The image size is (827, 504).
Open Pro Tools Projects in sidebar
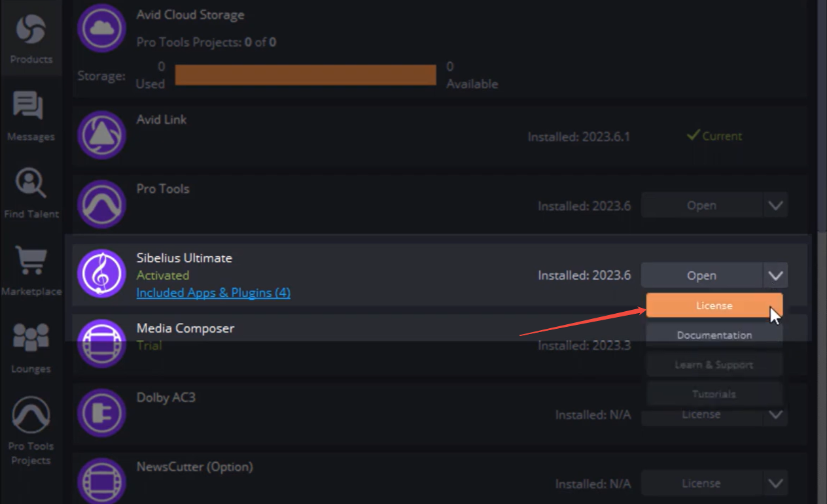[x=31, y=428]
